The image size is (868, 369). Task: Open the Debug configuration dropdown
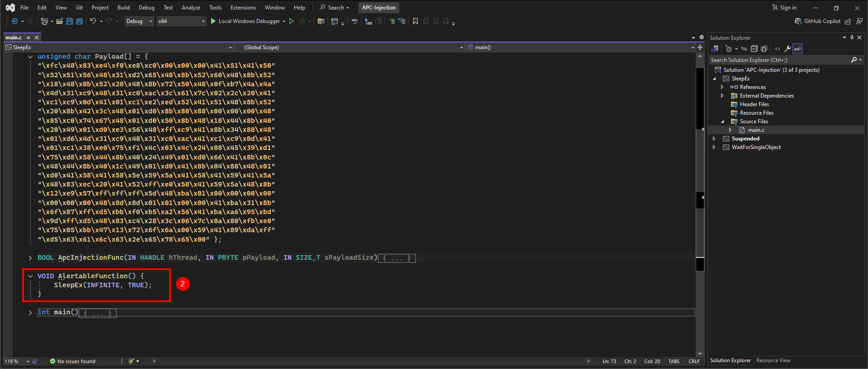point(139,21)
